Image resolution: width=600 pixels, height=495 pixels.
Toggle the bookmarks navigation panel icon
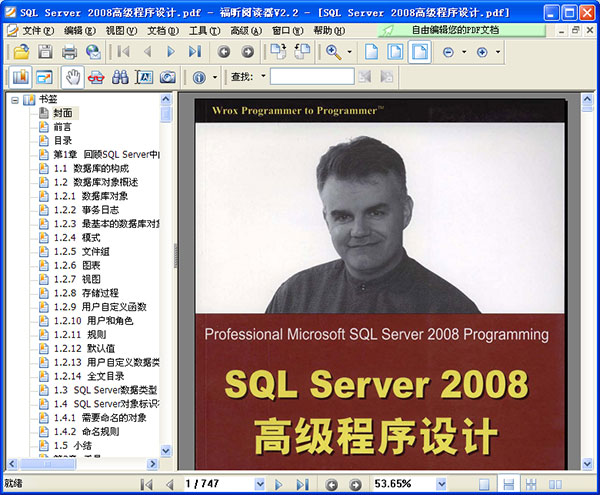[x=21, y=77]
